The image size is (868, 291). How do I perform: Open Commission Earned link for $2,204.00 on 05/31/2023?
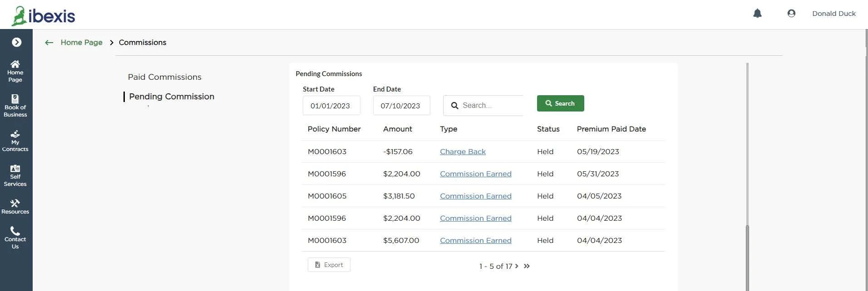(x=475, y=174)
